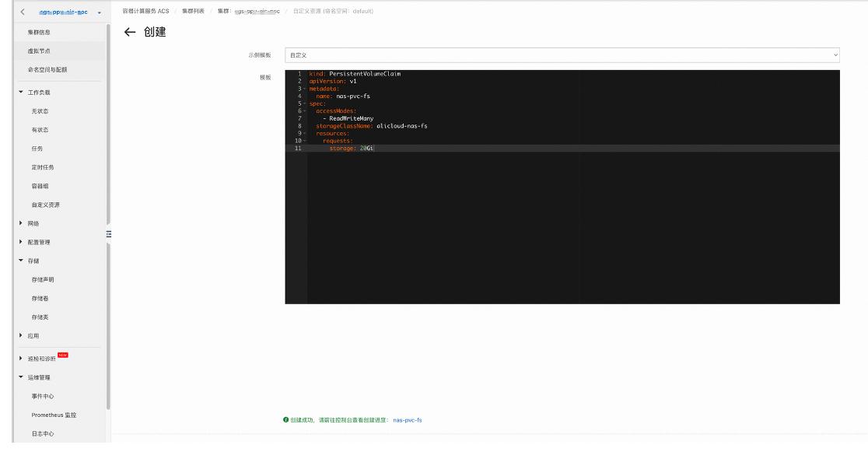Click line 1 'kind: PersistentVolumeClaim'

click(x=355, y=74)
